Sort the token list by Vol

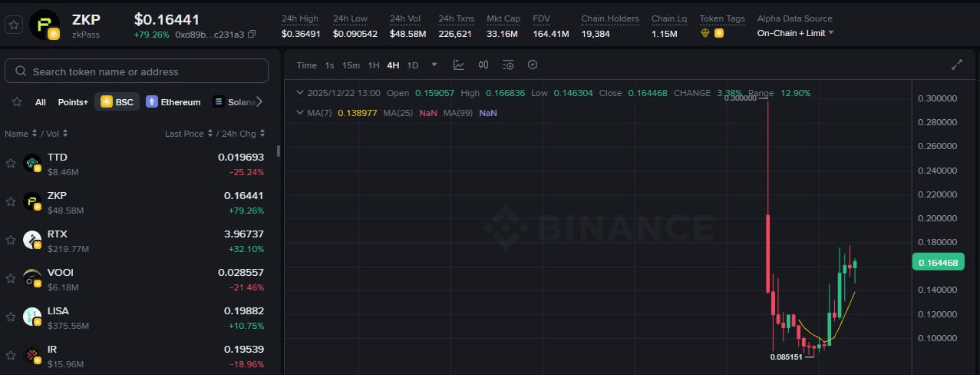[58, 134]
